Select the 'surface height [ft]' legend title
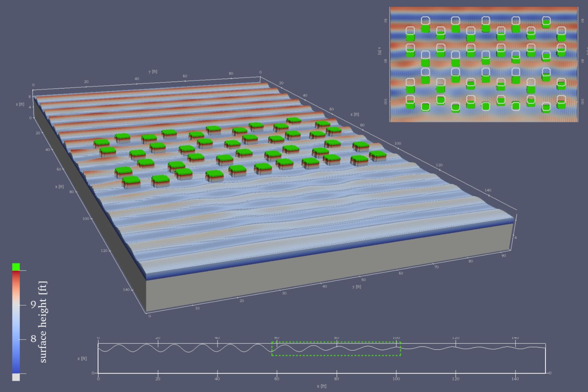 click(x=43, y=322)
